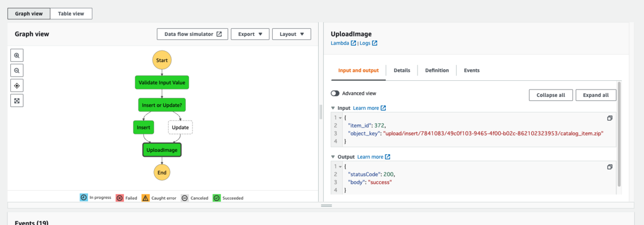Click the Failed status legend icon
Image resolution: width=644 pixels, height=225 pixels.
coord(120,198)
